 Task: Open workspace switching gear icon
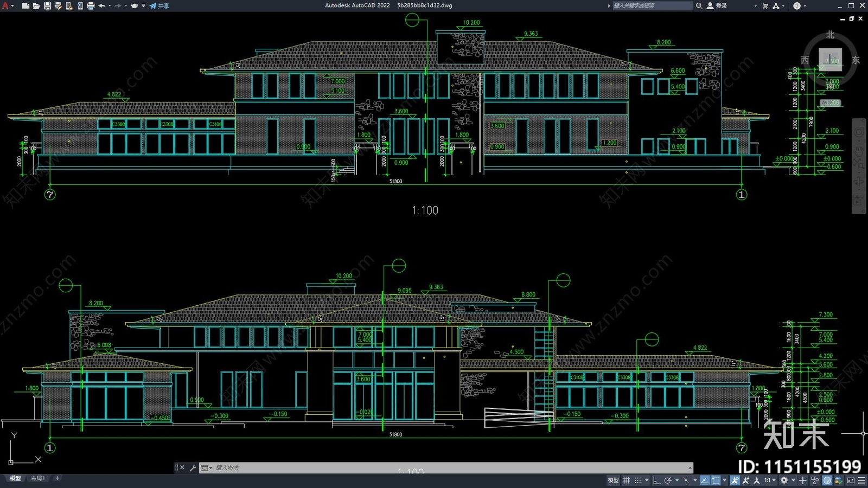[x=784, y=480]
